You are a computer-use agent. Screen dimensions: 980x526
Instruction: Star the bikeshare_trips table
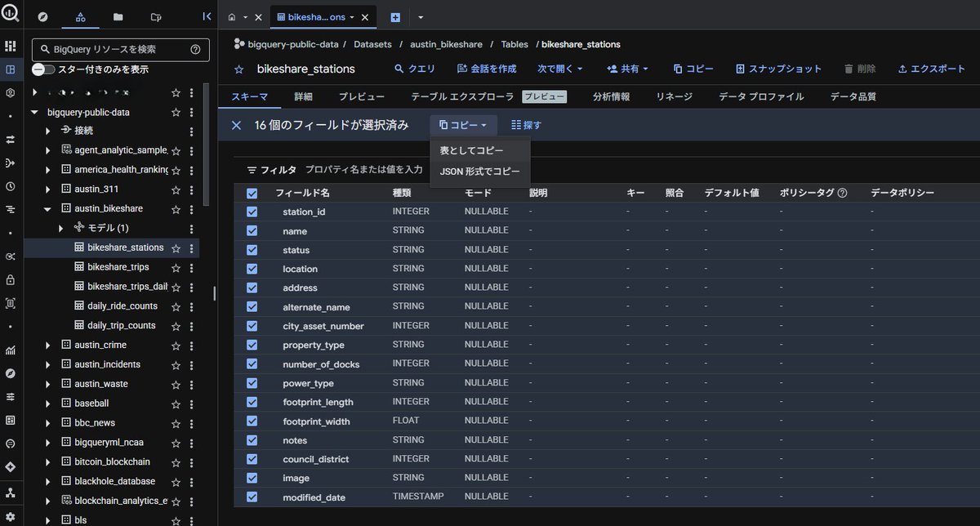[176, 266]
